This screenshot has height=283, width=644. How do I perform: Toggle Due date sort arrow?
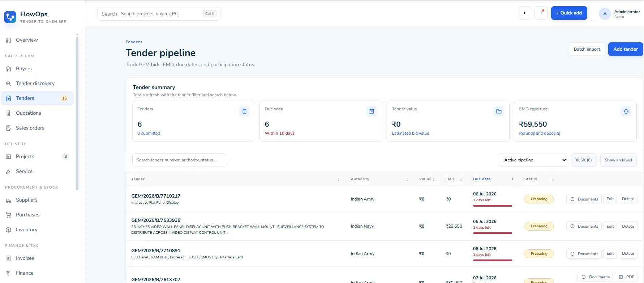tap(512, 179)
